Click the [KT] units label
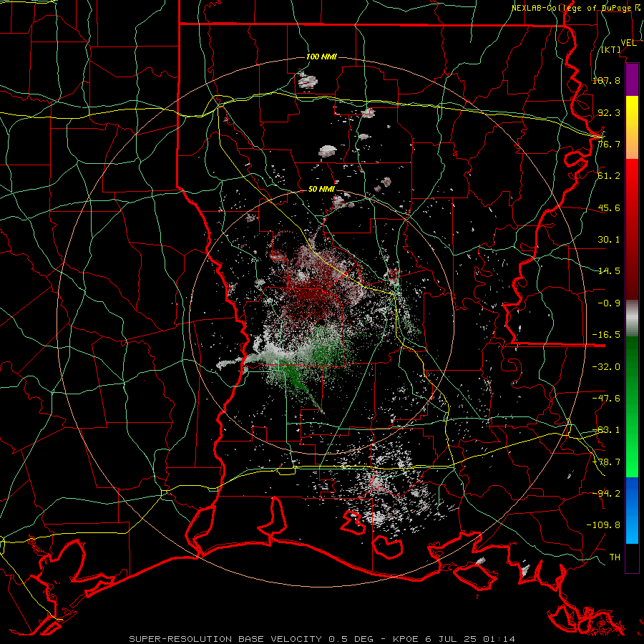Image resolution: width=644 pixels, height=644 pixels. [x=611, y=50]
